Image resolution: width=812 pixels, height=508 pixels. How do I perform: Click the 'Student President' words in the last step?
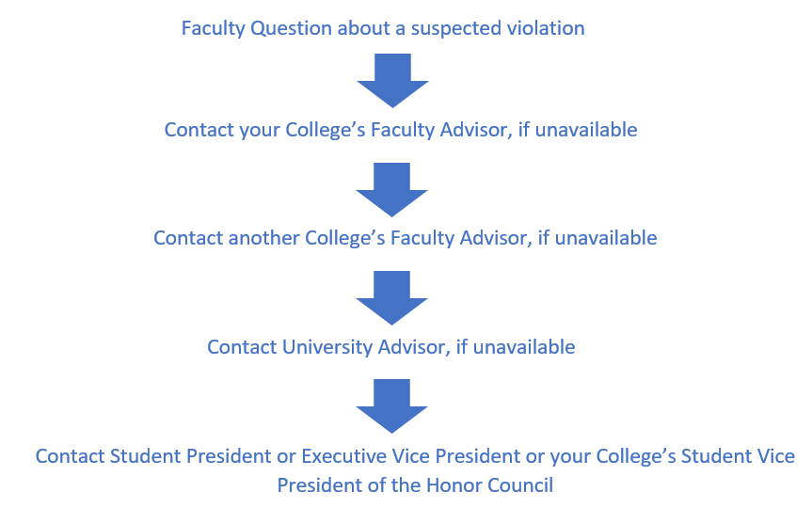pos(190,456)
